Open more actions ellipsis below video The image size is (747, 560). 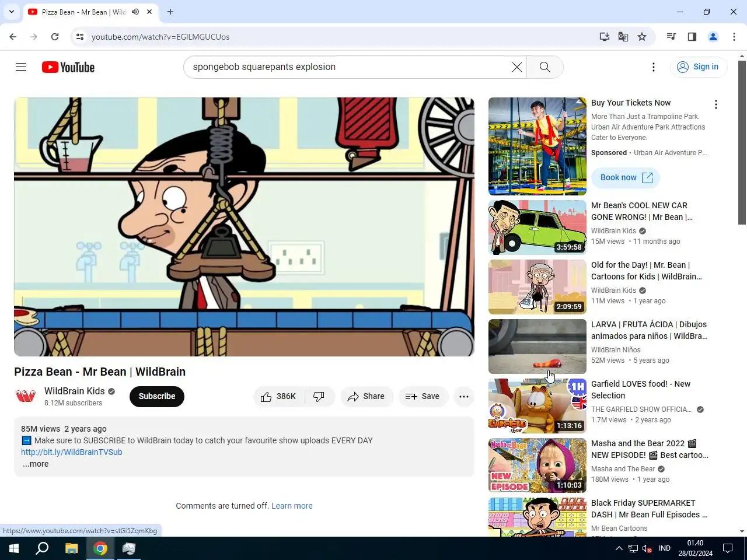pyautogui.click(x=464, y=397)
